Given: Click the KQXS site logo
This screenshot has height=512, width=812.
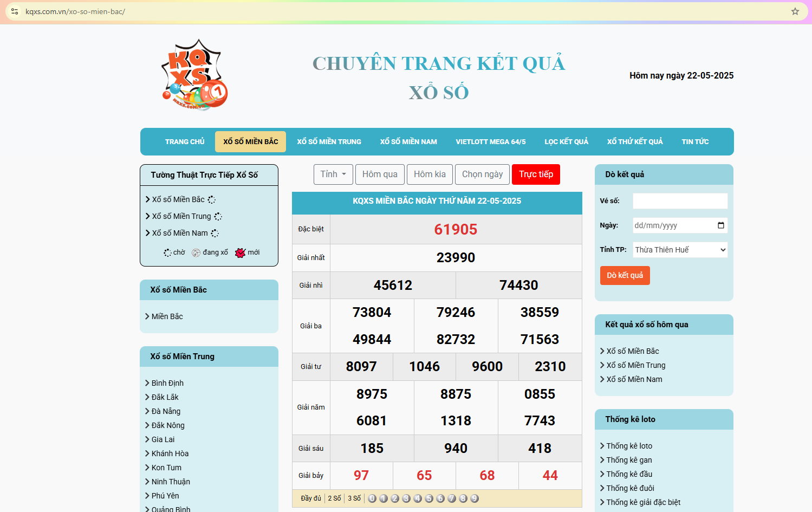Looking at the screenshot, I should coord(194,75).
